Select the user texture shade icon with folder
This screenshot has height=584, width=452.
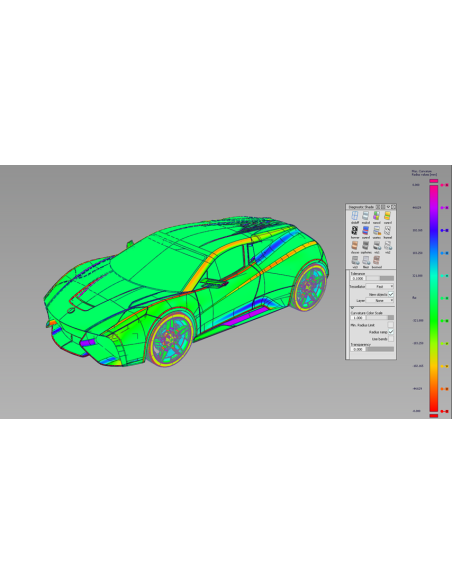[377, 231]
